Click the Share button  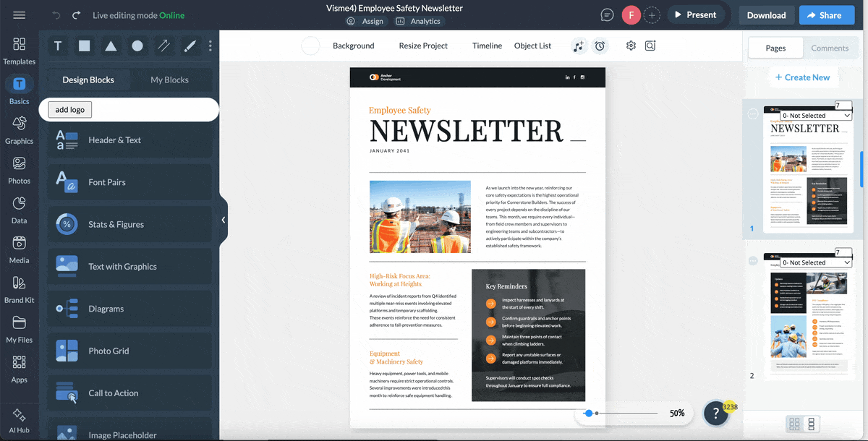(x=826, y=14)
